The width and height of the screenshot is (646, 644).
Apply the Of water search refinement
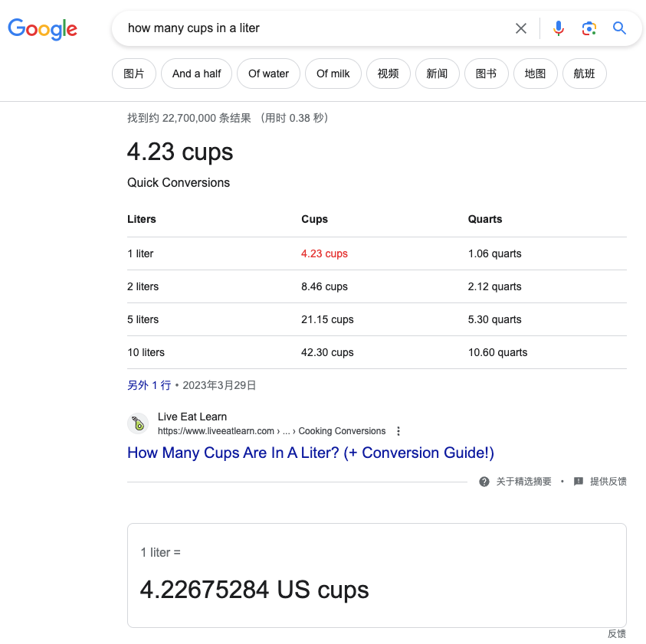click(x=268, y=74)
